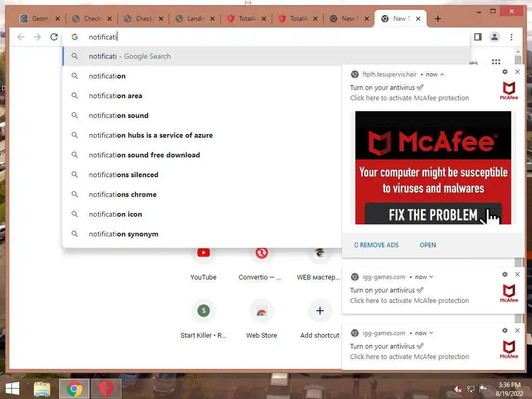Pick the 'notification synonym' suggestion

click(202, 234)
